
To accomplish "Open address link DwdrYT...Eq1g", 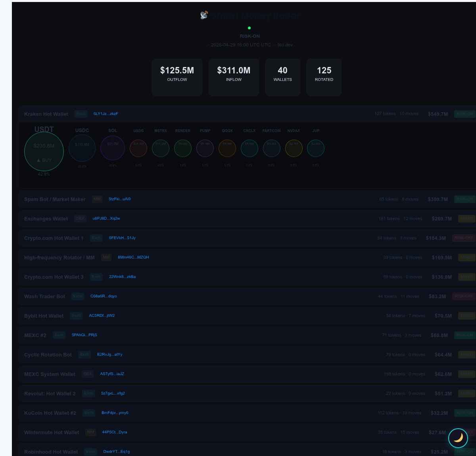I will 117,452.
